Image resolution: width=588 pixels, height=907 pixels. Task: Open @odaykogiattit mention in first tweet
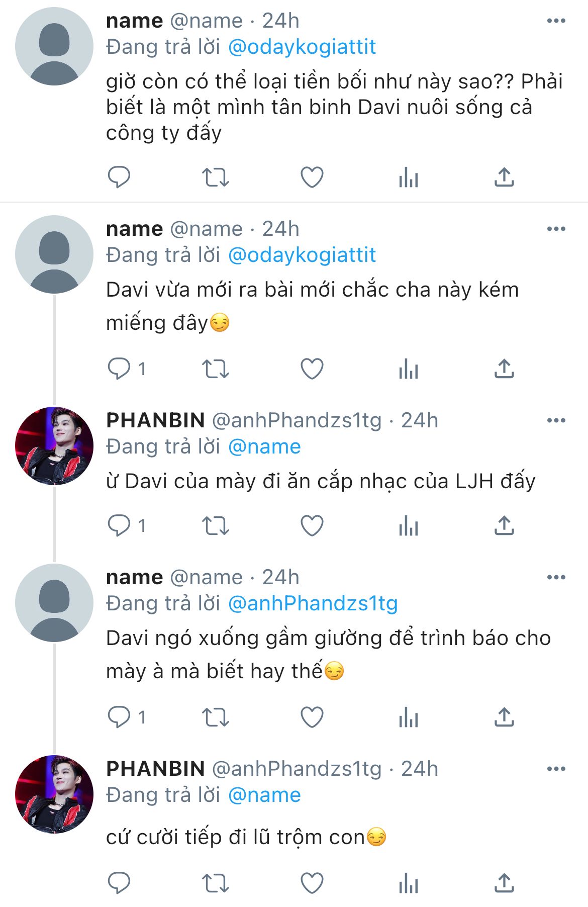302,47
